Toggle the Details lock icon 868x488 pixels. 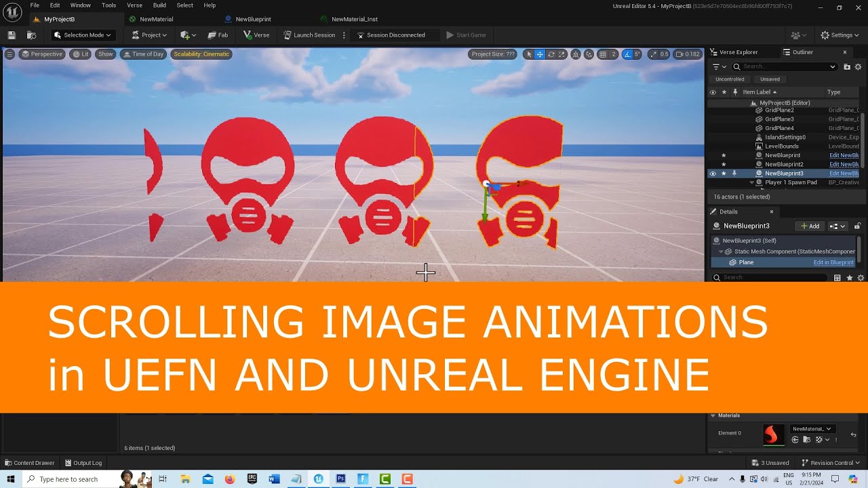tap(857, 226)
